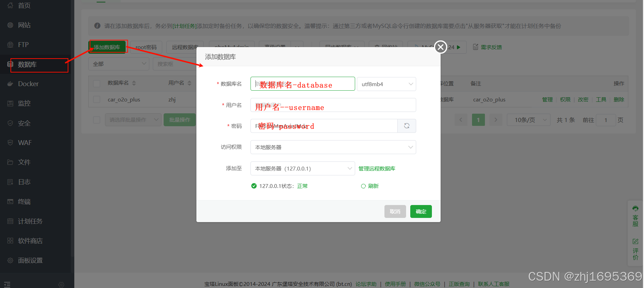Click the small gear icon at sidebar bottom

tap(61, 285)
